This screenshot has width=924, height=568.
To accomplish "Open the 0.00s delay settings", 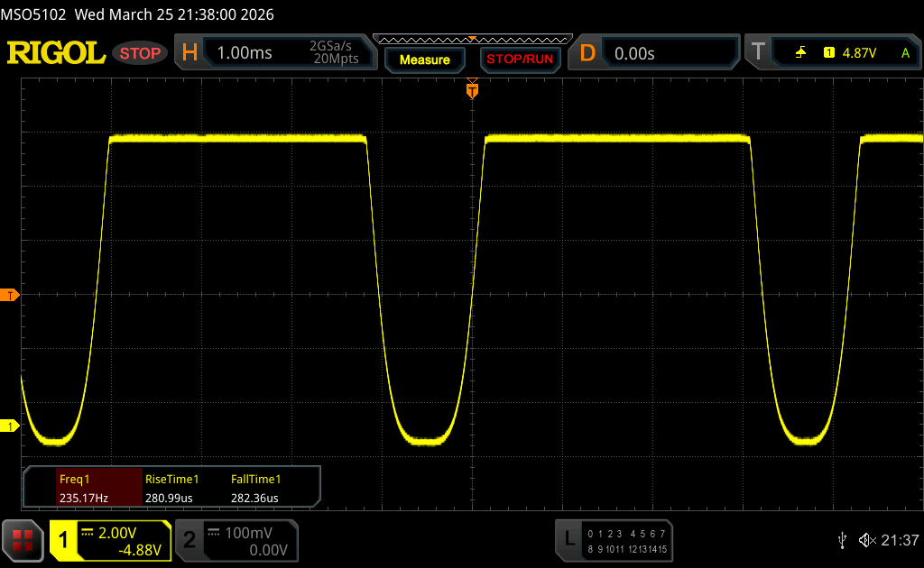I will (x=668, y=53).
